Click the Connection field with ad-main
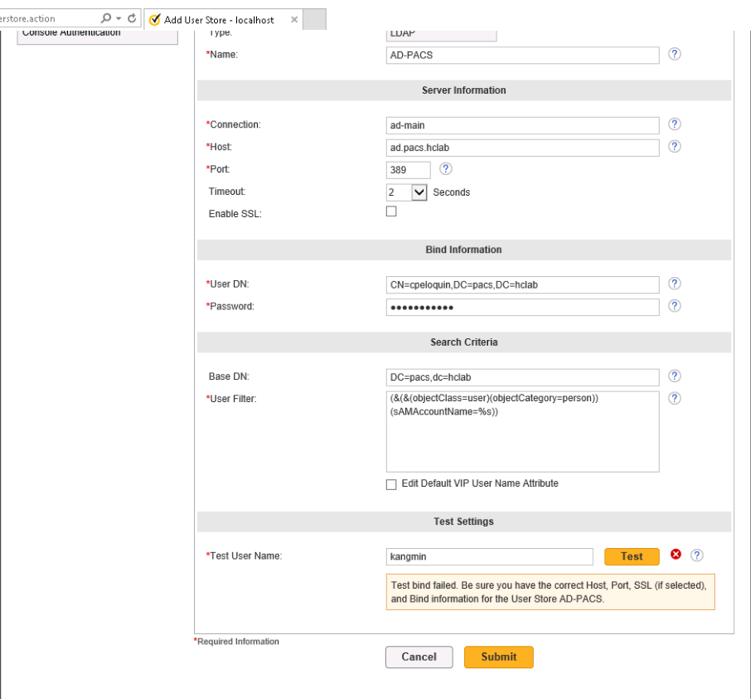Screen dimensions: 751x699 [523, 126]
